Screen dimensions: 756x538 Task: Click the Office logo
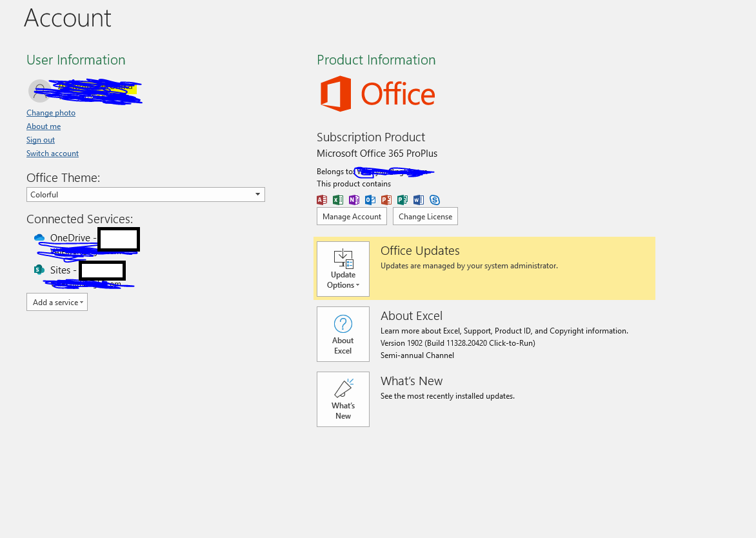click(x=377, y=94)
